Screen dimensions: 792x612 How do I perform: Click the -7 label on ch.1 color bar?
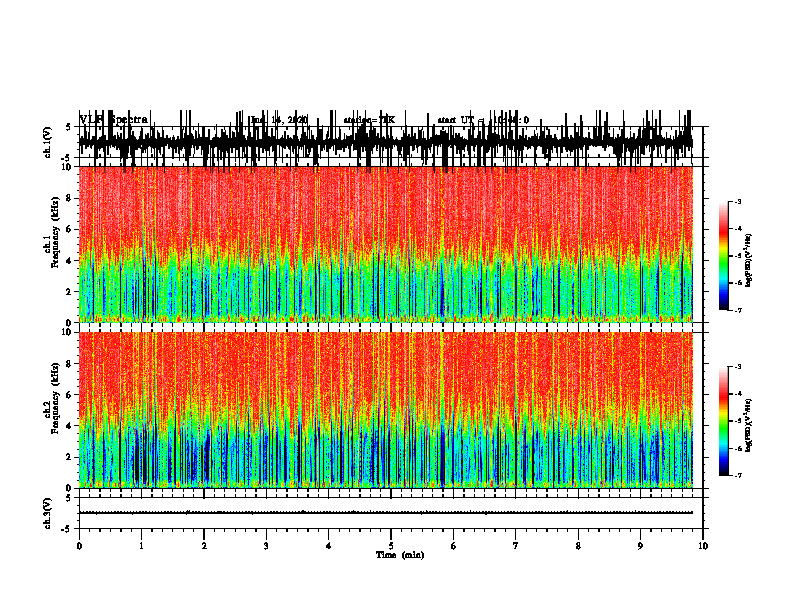[x=737, y=310]
